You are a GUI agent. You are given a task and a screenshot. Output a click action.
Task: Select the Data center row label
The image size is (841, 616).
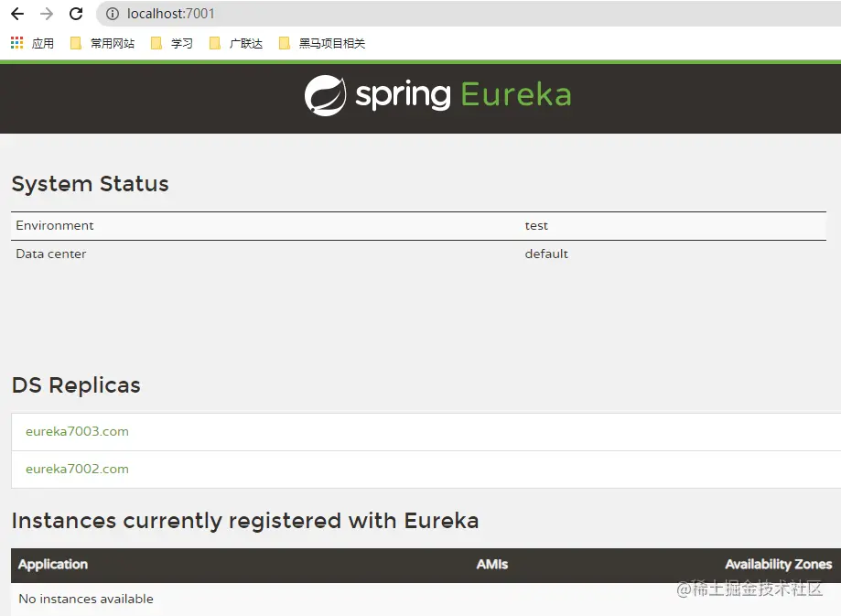[51, 254]
